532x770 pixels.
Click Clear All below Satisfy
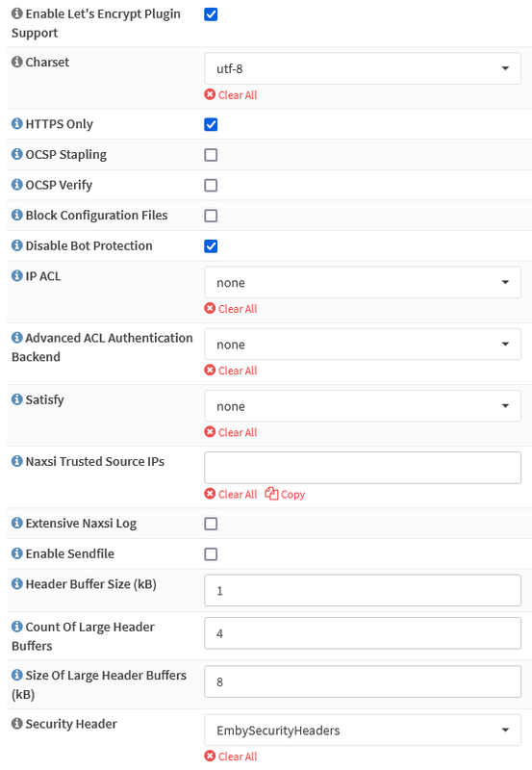(231, 432)
